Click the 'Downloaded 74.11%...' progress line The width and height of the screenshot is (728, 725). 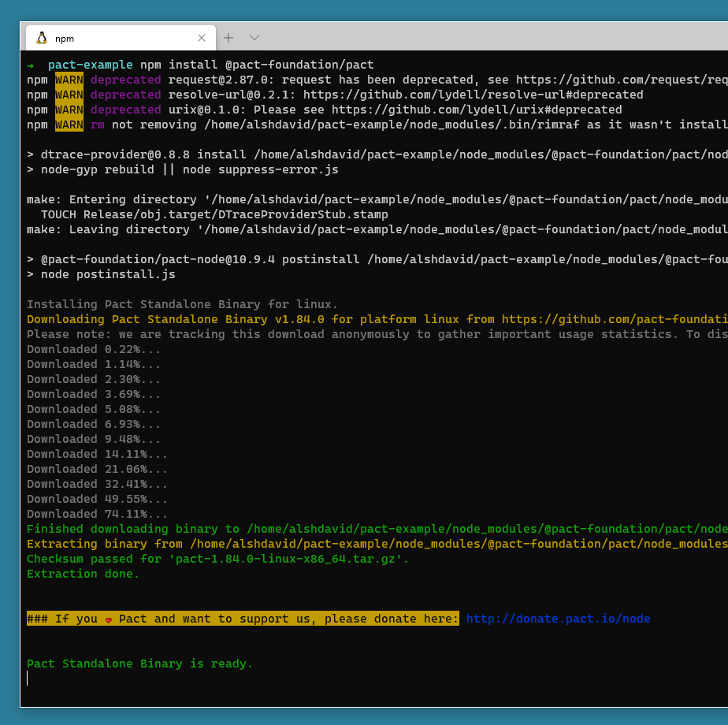click(x=97, y=514)
